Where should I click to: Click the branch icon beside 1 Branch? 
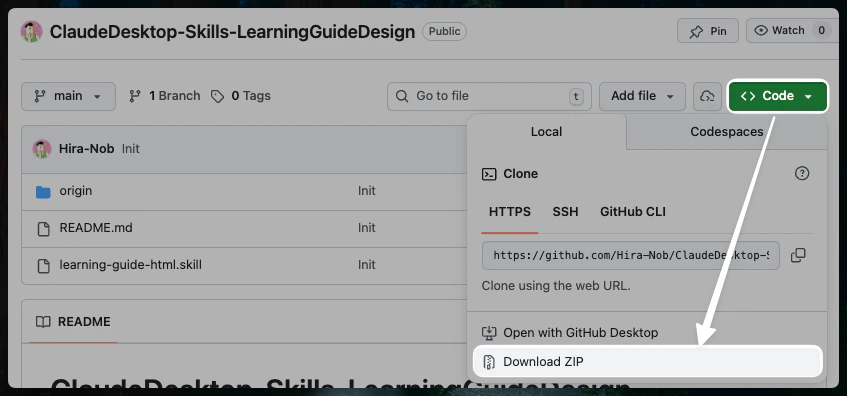[135, 96]
